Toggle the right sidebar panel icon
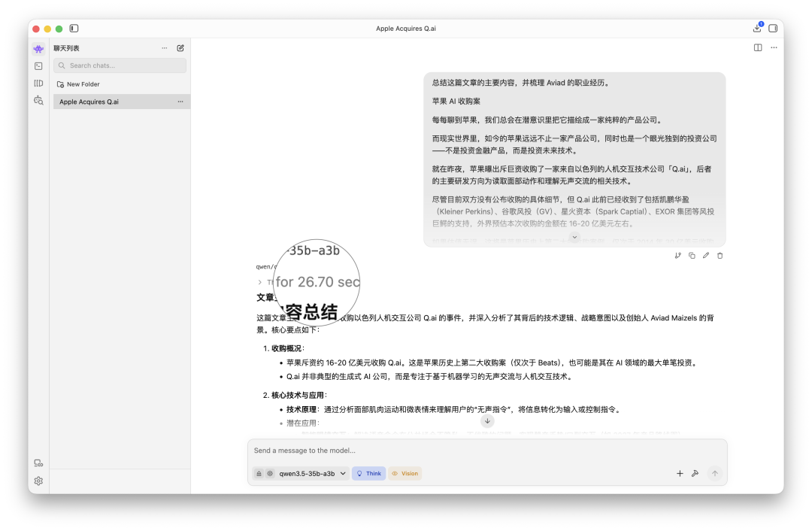Viewport: 812px width, 531px height. point(773,29)
